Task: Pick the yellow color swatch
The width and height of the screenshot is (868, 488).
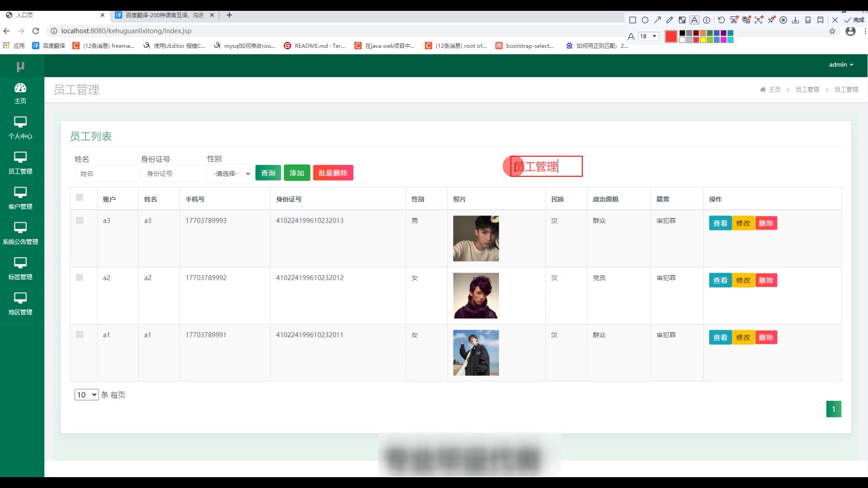Action: point(703,40)
